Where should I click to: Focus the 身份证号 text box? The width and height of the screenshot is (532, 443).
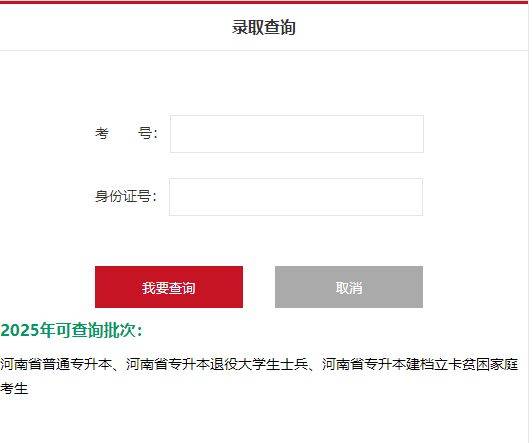tap(296, 197)
